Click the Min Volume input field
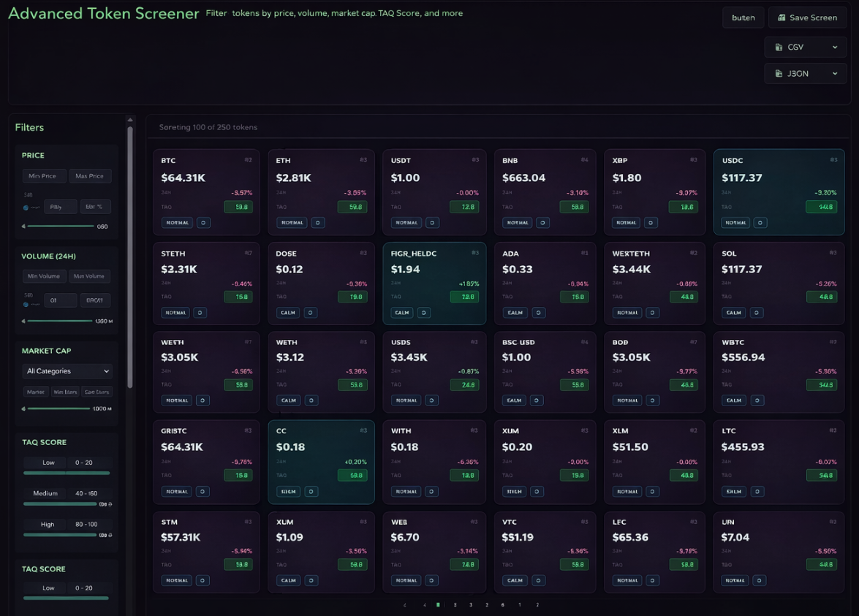859x616 pixels. 43,276
